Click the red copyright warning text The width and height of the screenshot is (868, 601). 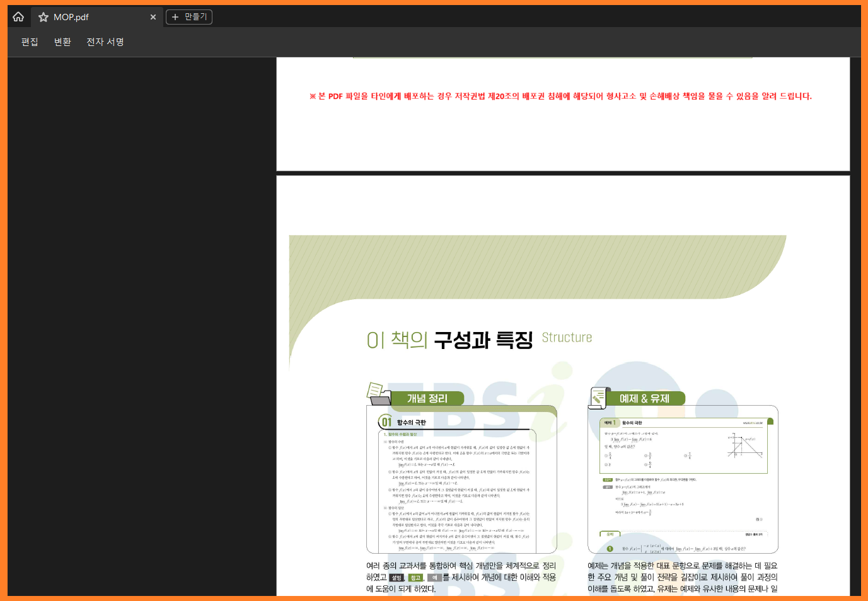[560, 96]
